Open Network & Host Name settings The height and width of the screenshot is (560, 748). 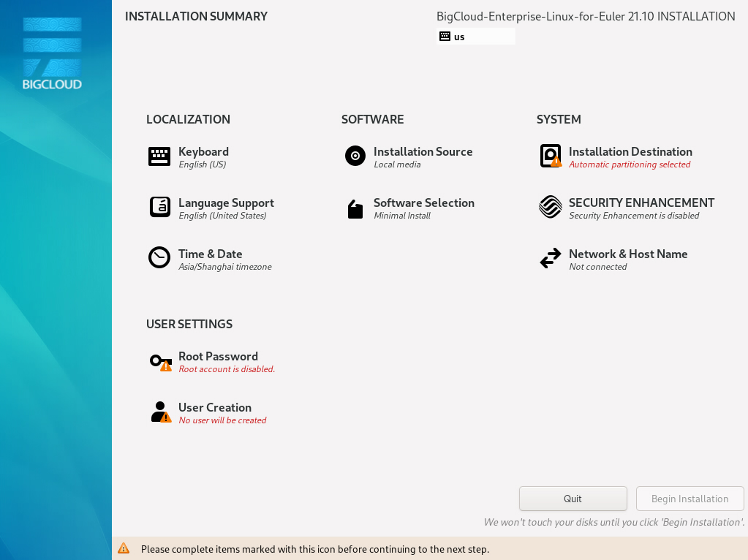[628, 254]
